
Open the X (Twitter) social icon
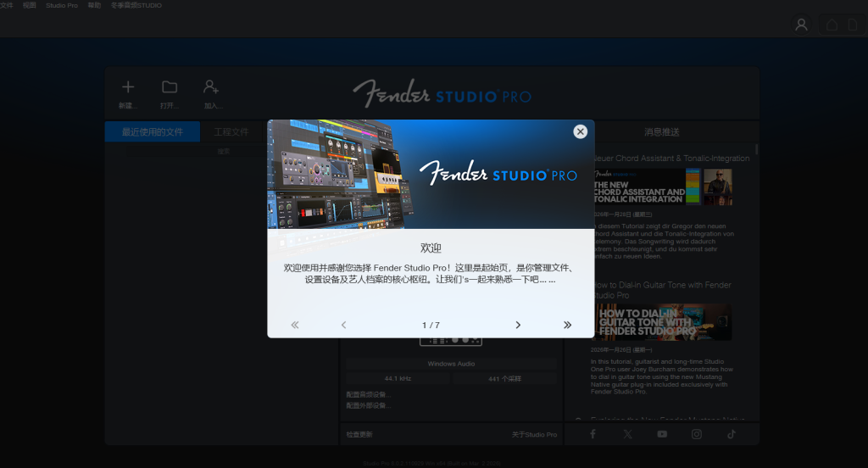tap(627, 434)
